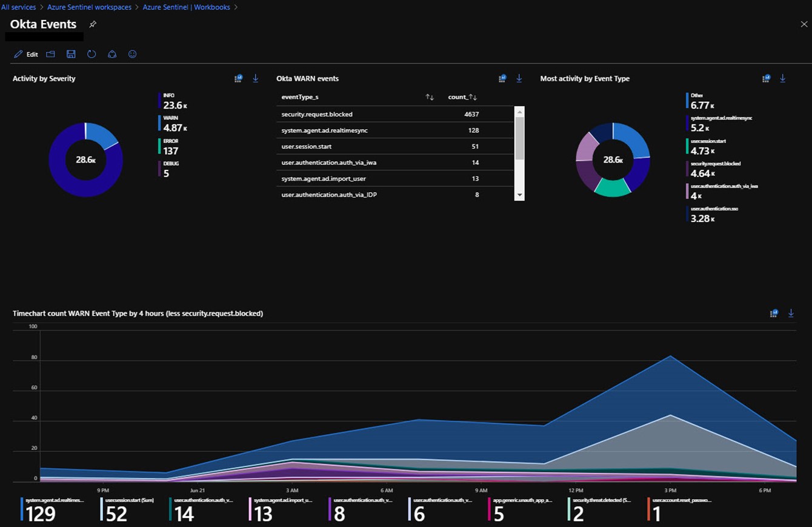This screenshot has width=812, height=527.
Task: Click the Edit pencil button
Action: [x=26, y=55]
